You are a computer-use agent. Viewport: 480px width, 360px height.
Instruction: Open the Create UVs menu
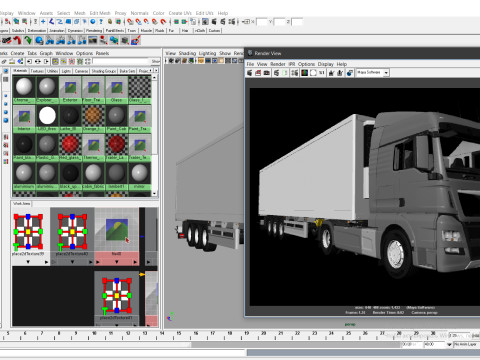pos(180,13)
